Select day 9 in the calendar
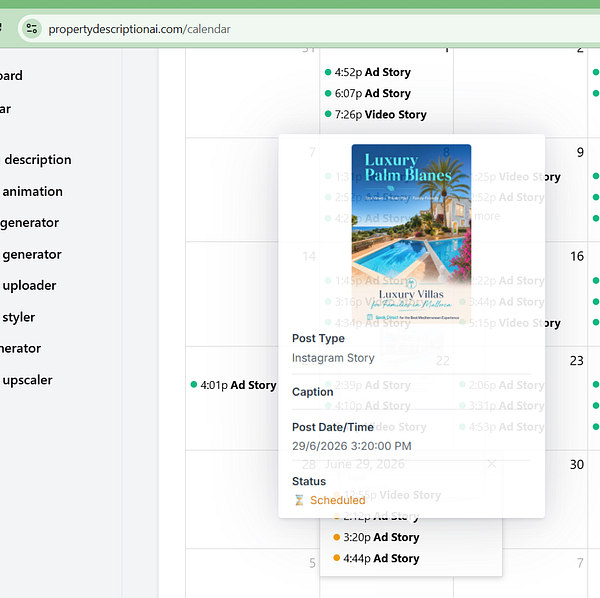The image size is (600, 598). point(580,152)
